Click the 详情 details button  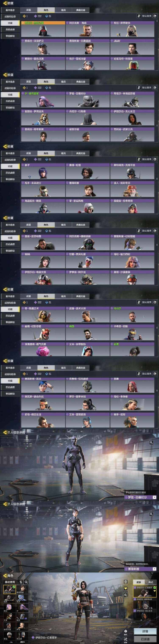click(145, 631)
